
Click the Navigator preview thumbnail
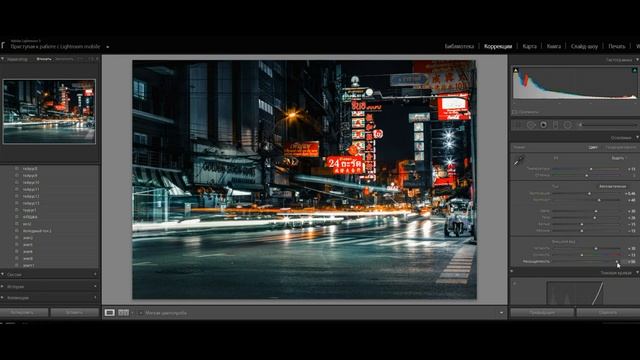[49, 111]
